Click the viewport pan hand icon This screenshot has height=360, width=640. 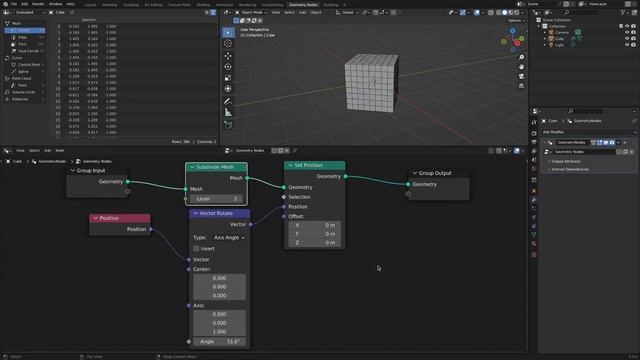521,67
